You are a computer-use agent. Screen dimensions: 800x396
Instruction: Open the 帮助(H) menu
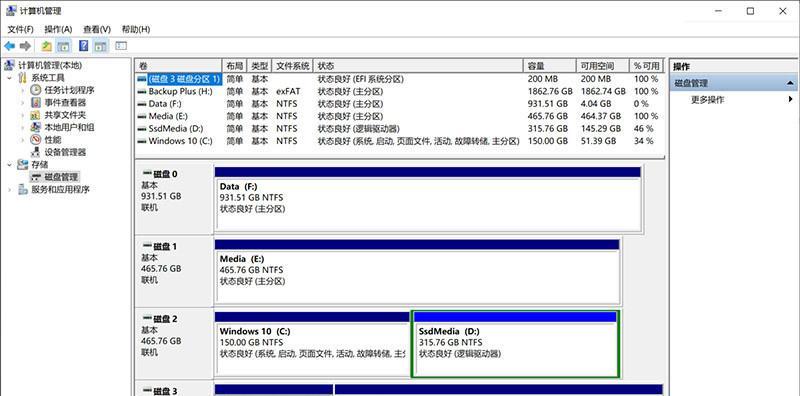(136, 29)
